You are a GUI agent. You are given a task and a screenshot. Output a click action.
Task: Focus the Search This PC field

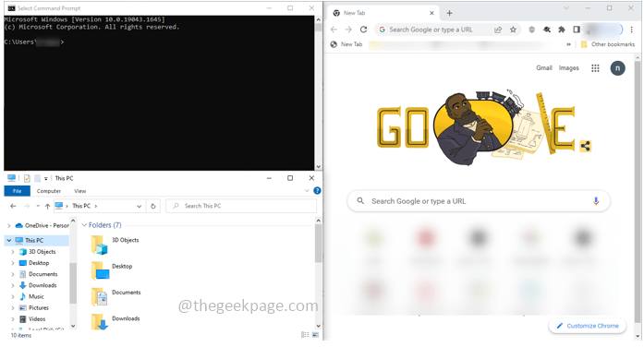point(241,206)
